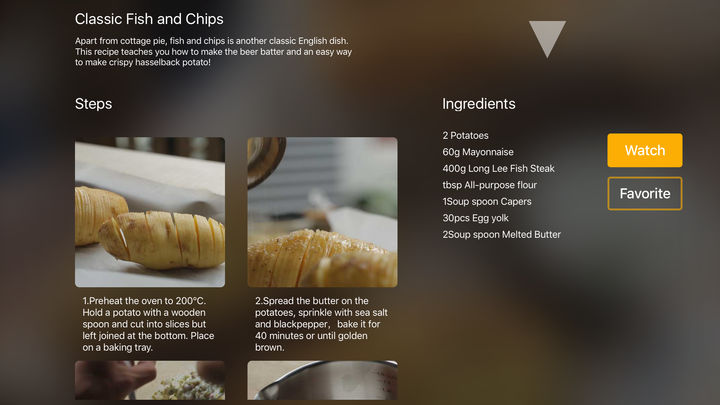Select the 30pcs Egg yolk ingredient
The width and height of the screenshot is (720, 405).
click(476, 218)
